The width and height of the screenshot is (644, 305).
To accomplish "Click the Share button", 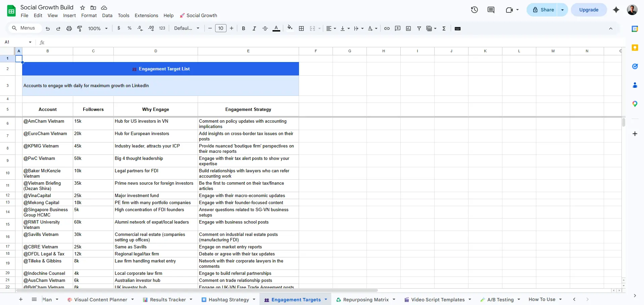I will tap(543, 10).
